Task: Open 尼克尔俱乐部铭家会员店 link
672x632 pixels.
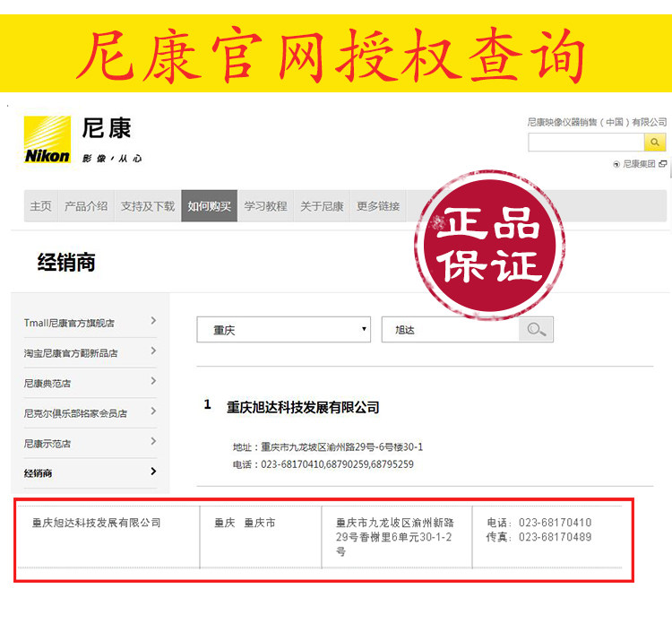Action: 75,413
